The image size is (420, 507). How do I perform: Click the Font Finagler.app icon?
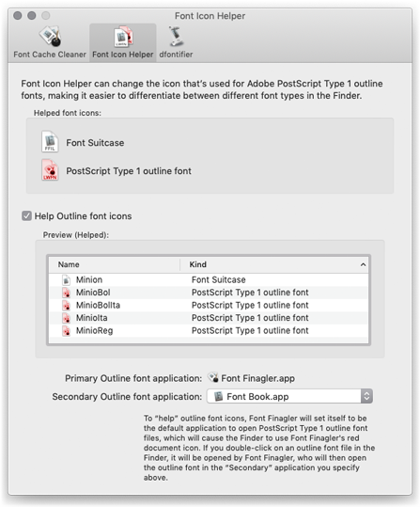point(213,377)
